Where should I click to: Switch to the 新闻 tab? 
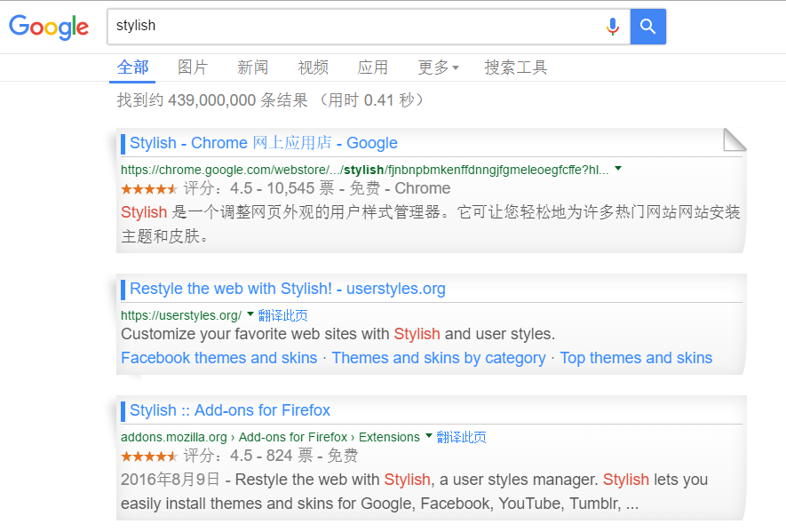252,67
